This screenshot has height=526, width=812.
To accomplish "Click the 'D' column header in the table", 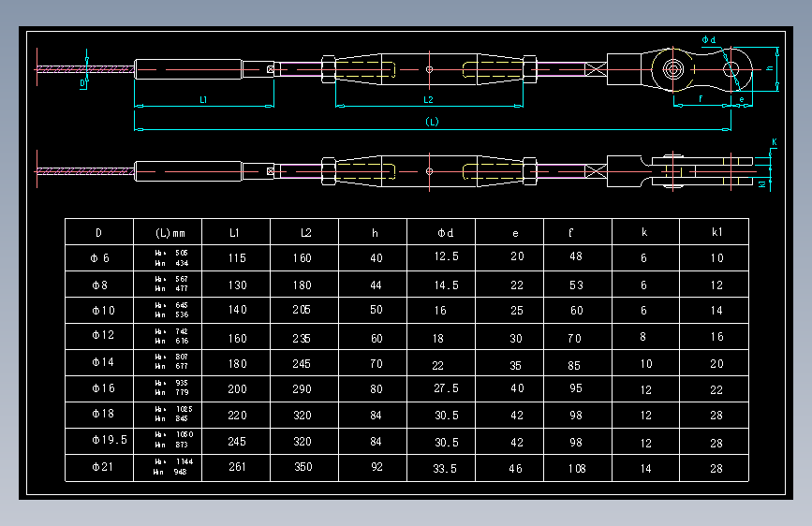I will click(x=98, y=233).
